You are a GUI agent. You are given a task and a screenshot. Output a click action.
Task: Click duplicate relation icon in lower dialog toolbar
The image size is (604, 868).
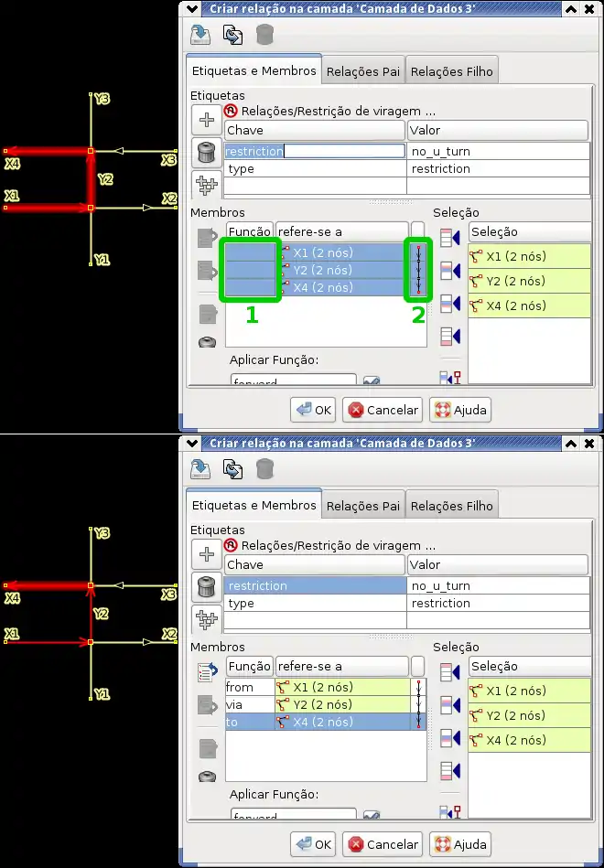pyautogui.click(x=232, y=469)
